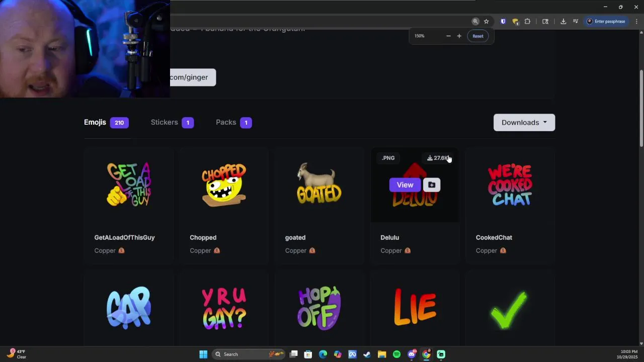Click the page vertical scrollbar
Viewport: 644px width, 362px height.
point(641,108)
